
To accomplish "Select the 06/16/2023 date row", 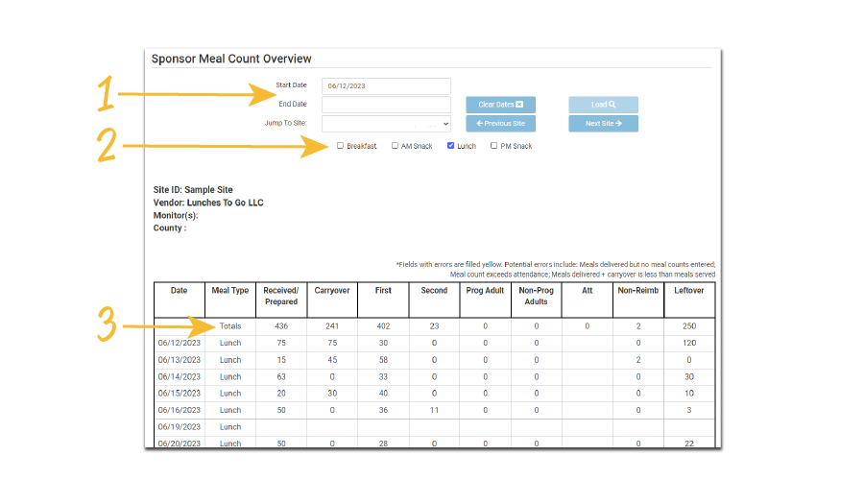I will pos(180,410).
